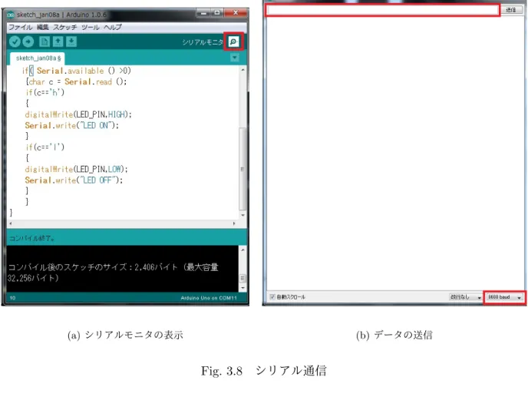Click the line 'Serial.write("LED ON");'
528x420 pixels.
(71, 126)
